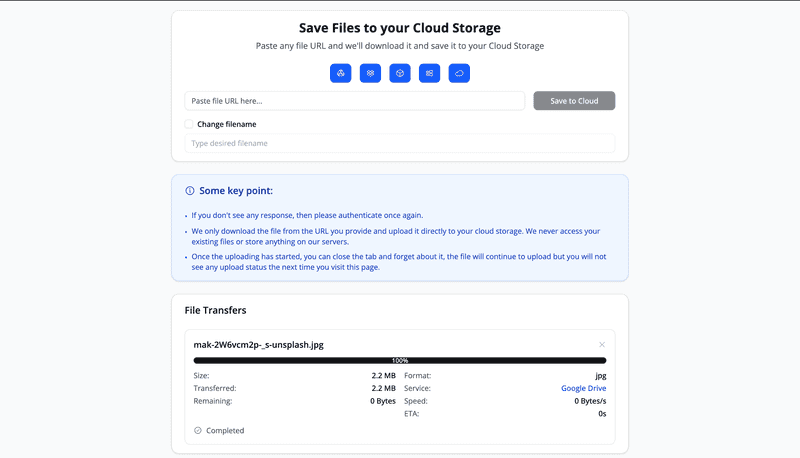Image resolution: width=800 pixels, height=458 pixels.
Task: Click the Save to Cloud button
Action: [x=574, y=101]
